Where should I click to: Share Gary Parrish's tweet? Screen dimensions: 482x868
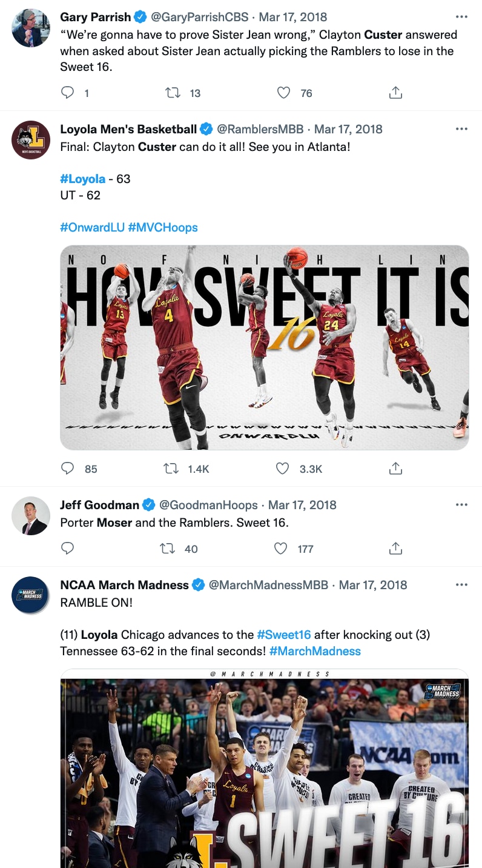(395, 93)
